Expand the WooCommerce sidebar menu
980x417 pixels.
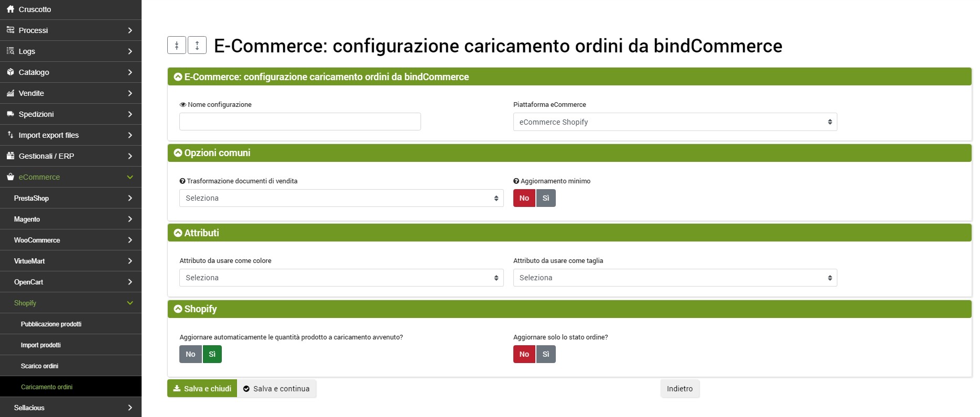point(71,240)
